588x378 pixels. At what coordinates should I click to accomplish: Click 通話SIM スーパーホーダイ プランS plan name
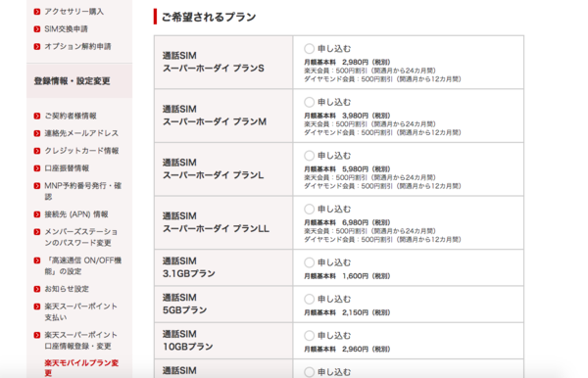213,62
